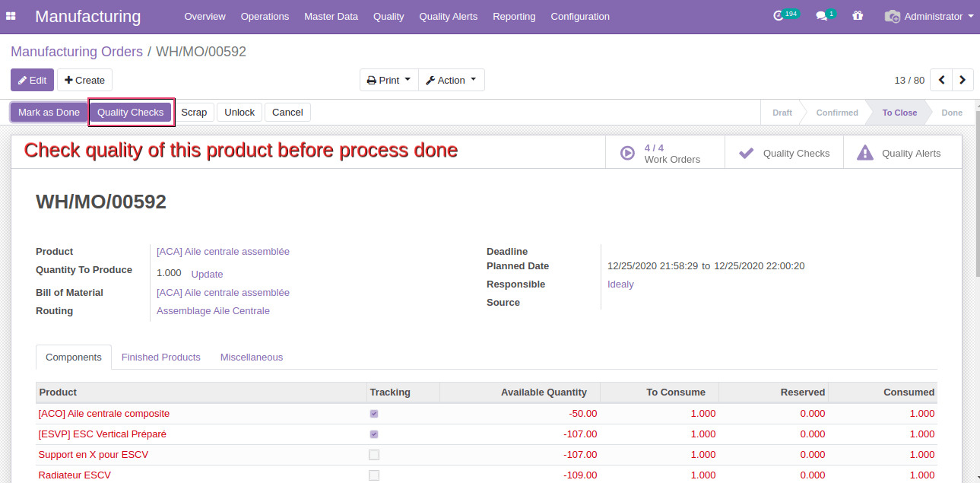Open the Manufacturing Orders breadcrumb link
980x483 pixels.
coord(77,52)
